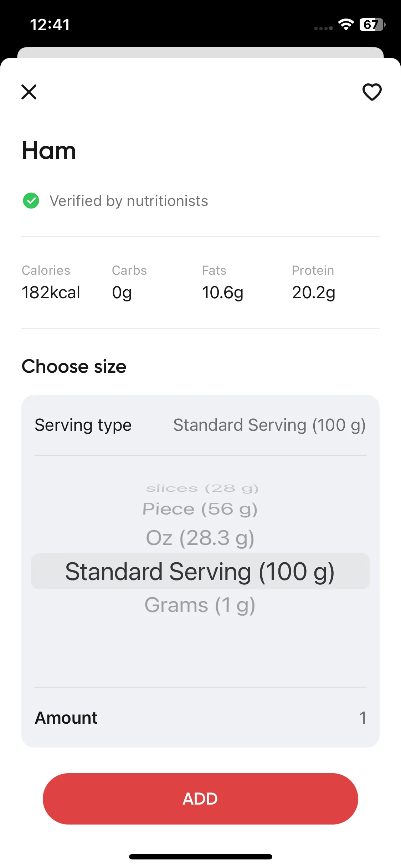Tap the ADD button

tap(200, 799)
